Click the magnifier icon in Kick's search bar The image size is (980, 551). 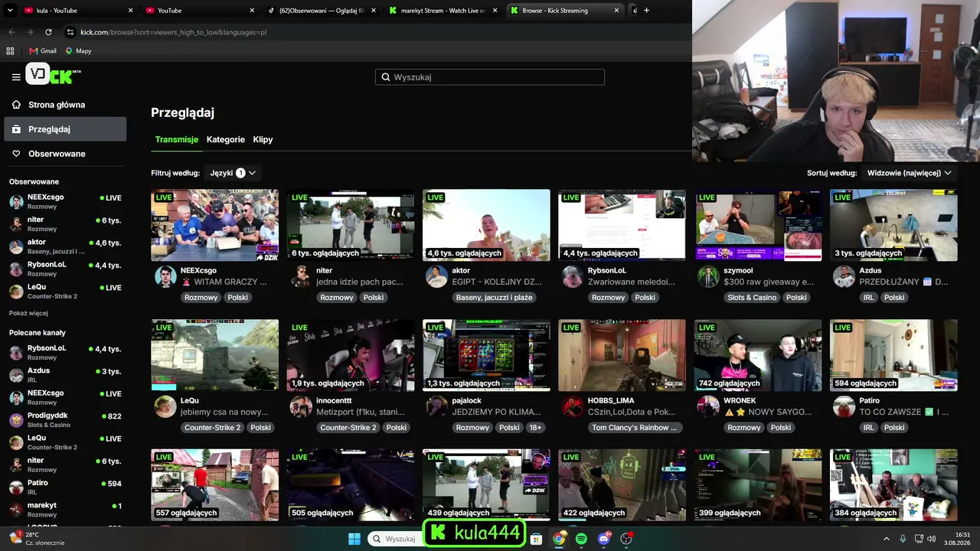(x=386, y=77)
